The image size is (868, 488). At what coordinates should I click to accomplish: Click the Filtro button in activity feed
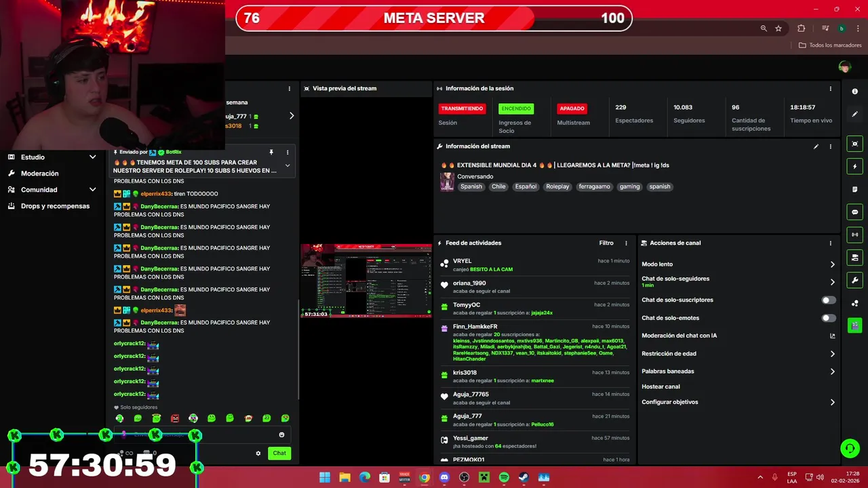pyautogui.click(x=606, y=243)
